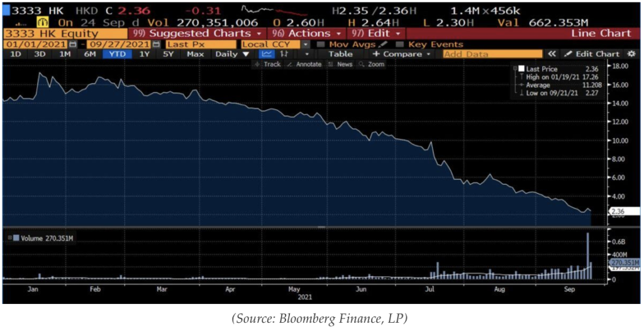Image resolution: width=644 pixels, height=336 pixels.
Task: Click the intraday sparkline thumbnail
Action: (x=273, y=10)
